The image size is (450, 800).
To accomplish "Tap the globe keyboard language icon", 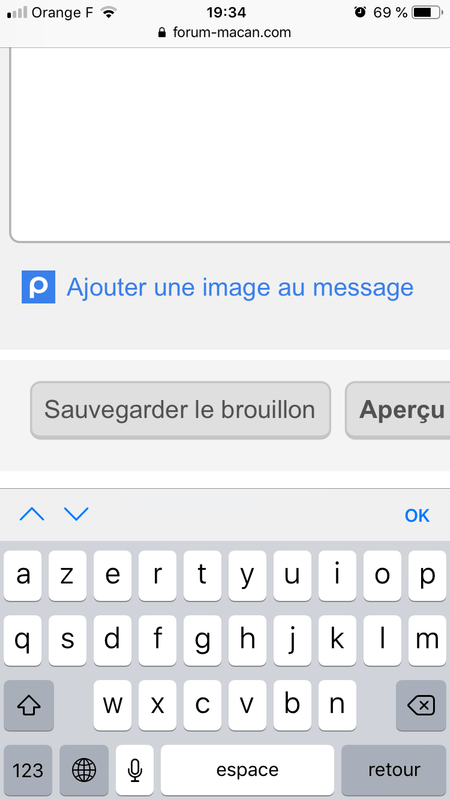I will pyautogui.click(x=84, y=769).
